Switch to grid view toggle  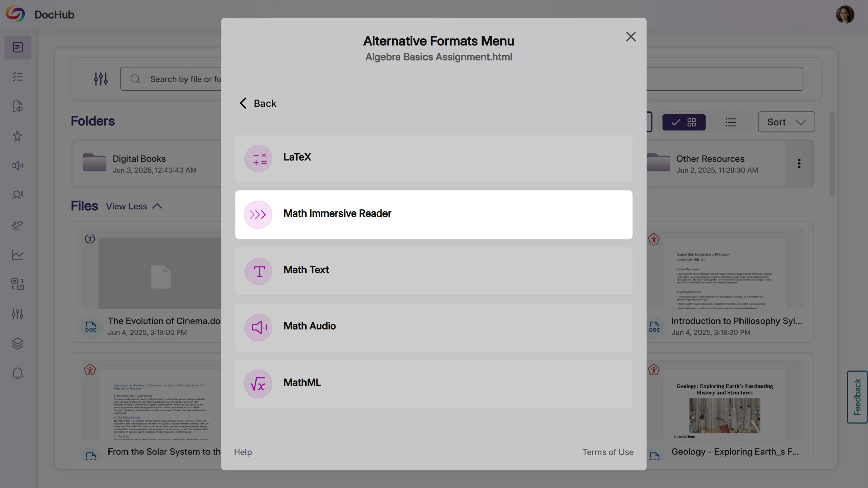[684, 122]
